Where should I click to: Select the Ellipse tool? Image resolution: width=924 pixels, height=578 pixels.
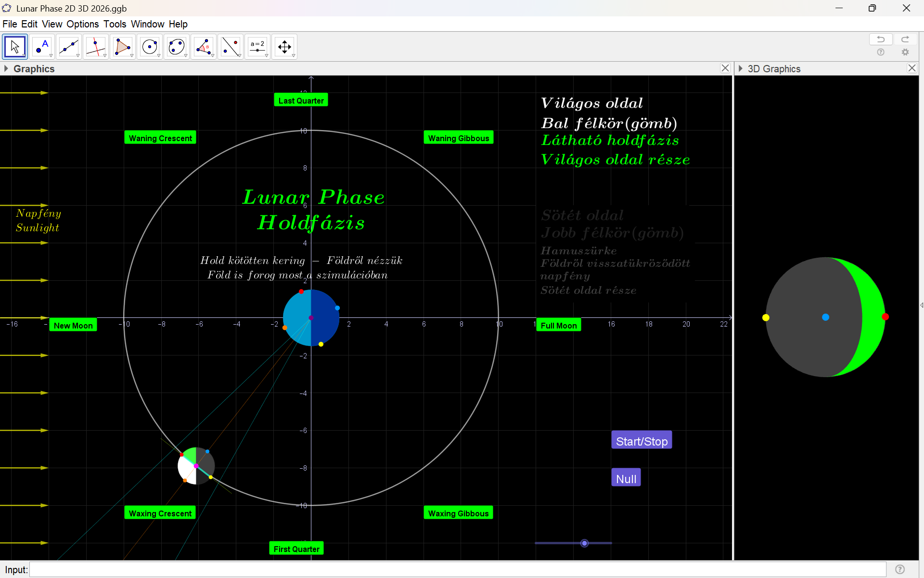point(177,47)
